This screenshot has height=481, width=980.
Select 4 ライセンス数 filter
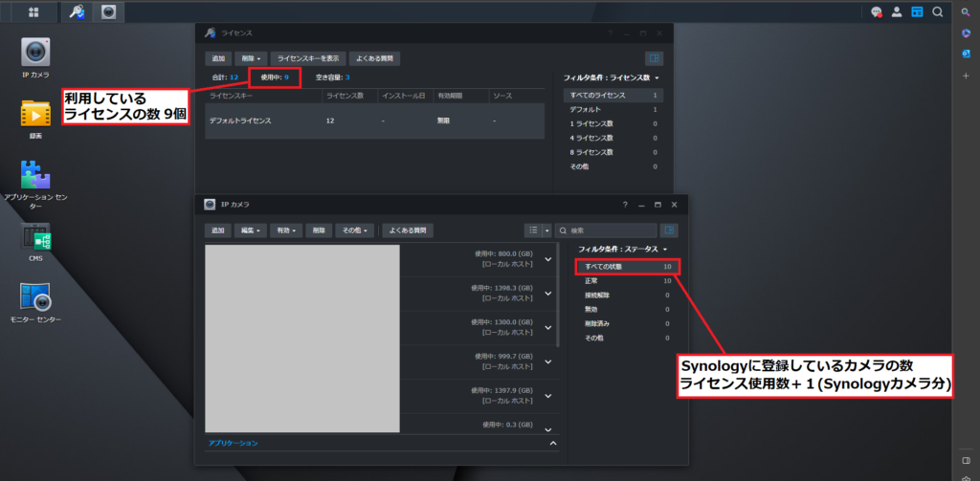click(x=613, y=138)
